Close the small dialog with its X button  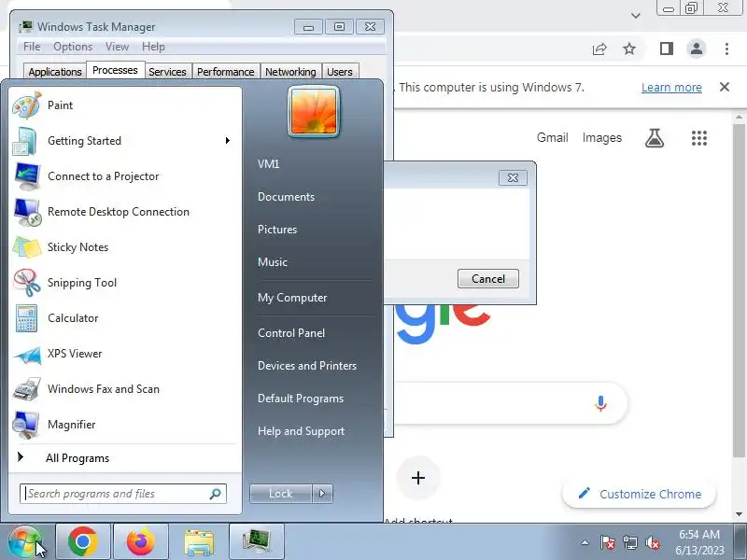pos(513,177)
